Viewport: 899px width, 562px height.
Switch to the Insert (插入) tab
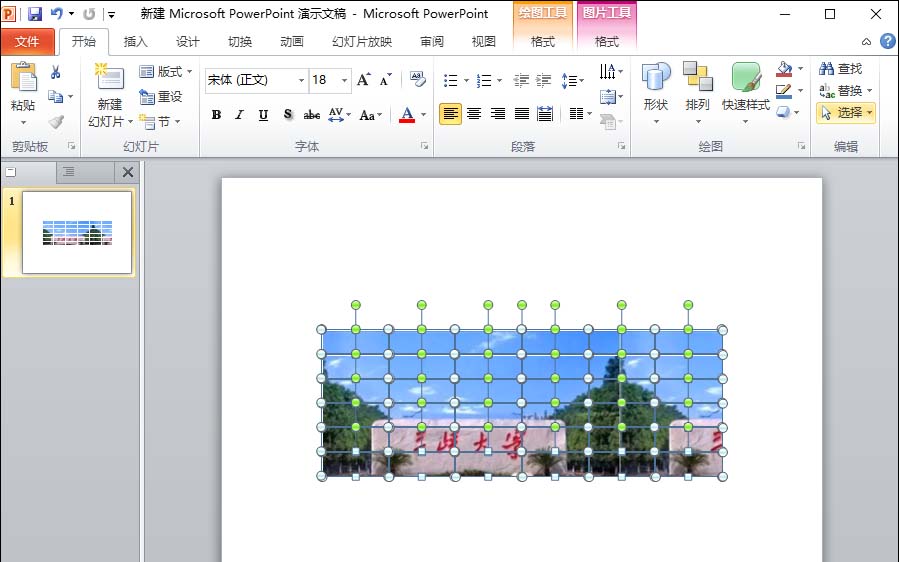pos(135,41)
